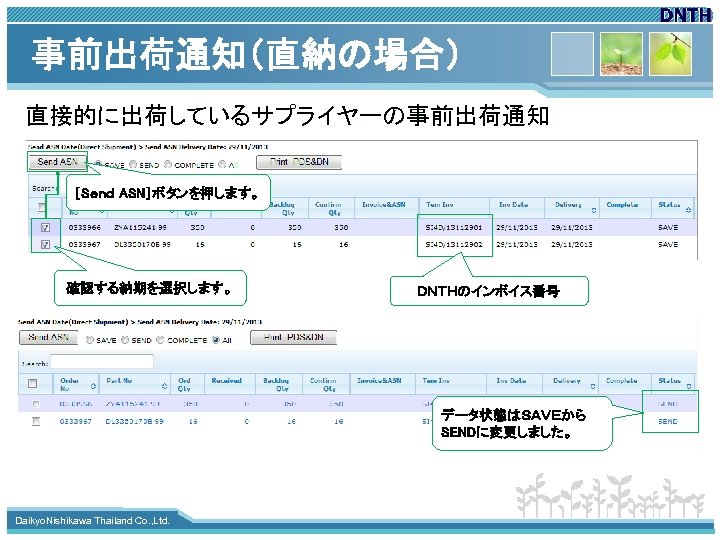Click Invoice&ASN column header in upper table
Screen dimensions: 720x540
(384, 205)
